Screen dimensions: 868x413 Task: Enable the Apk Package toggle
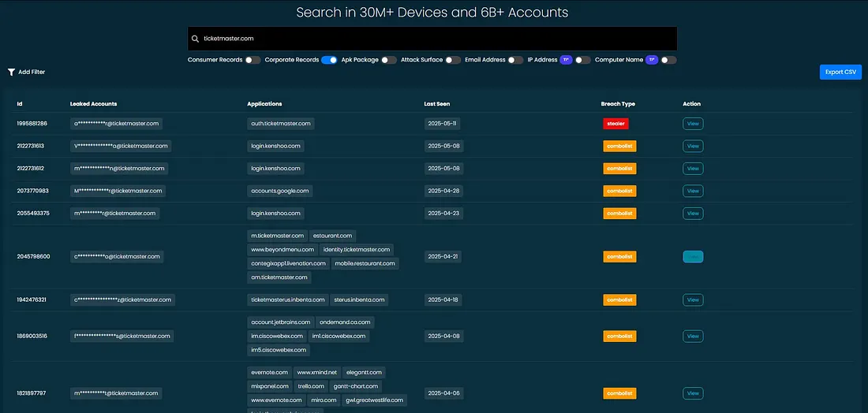[x=388, y=60]
